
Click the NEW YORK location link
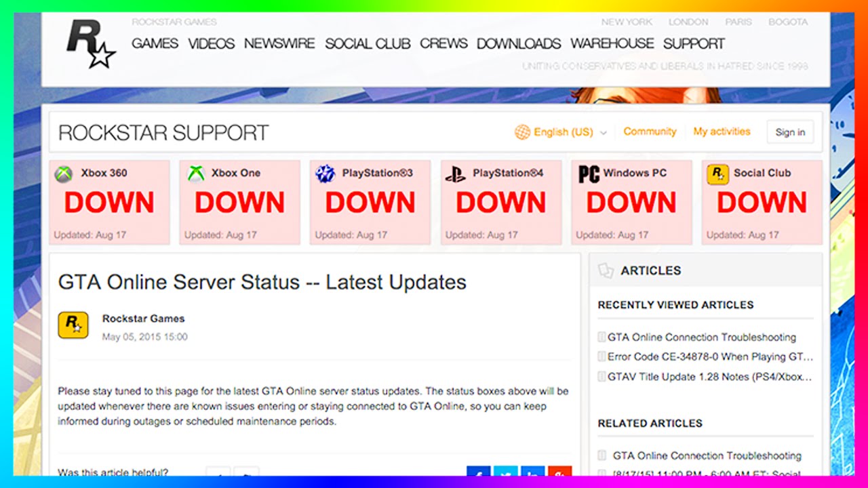(627, 22)
